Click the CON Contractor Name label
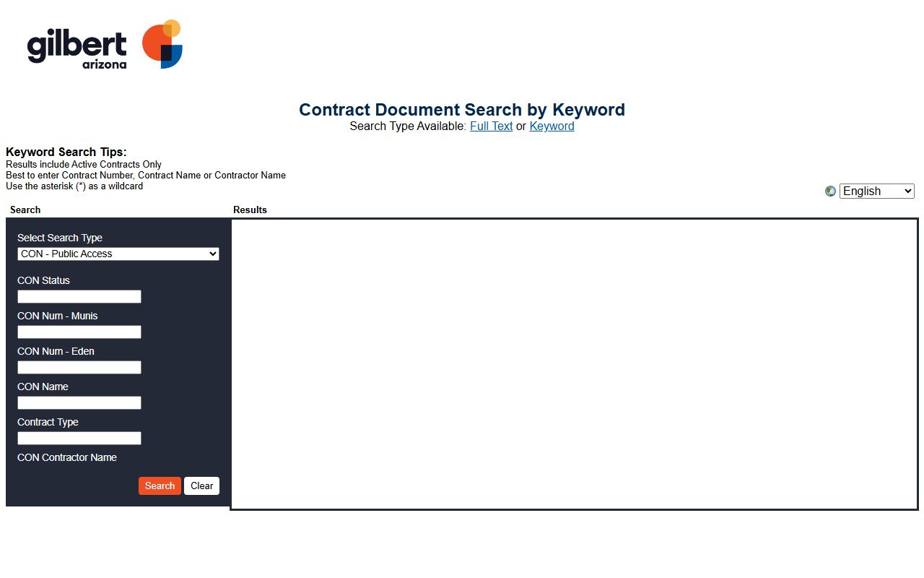Screen dimensions: 924x578 coord(67,457)
